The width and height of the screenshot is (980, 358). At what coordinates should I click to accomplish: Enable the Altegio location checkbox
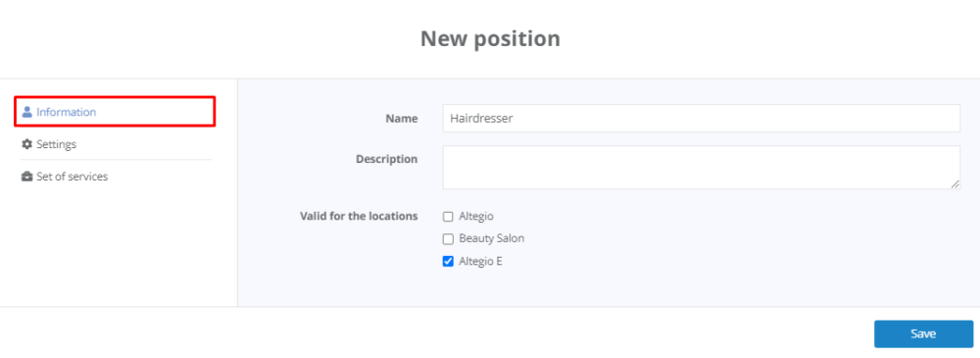pyautogui.click(x=448, y=217)
